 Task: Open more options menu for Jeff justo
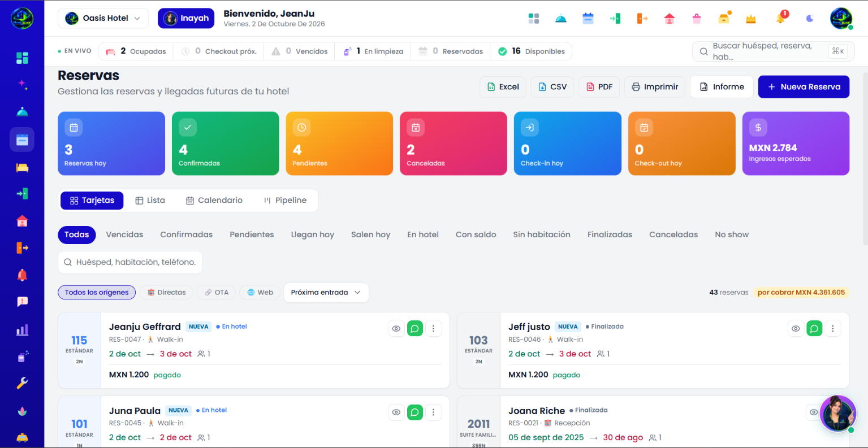[x=832, y=328]
